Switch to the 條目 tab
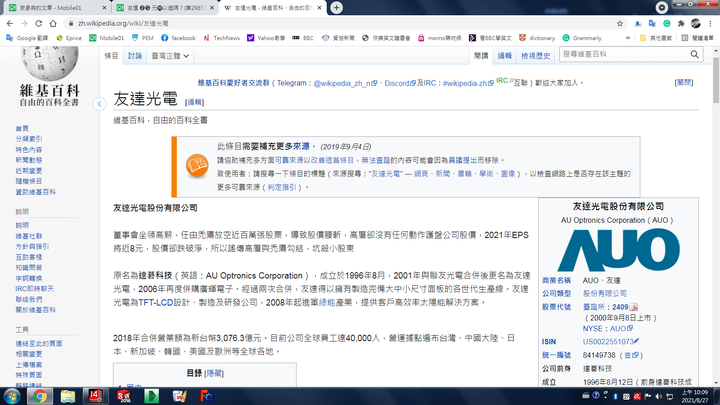Image resolution: width=720 pixels, height=405 pixels. tap(111, 56)
